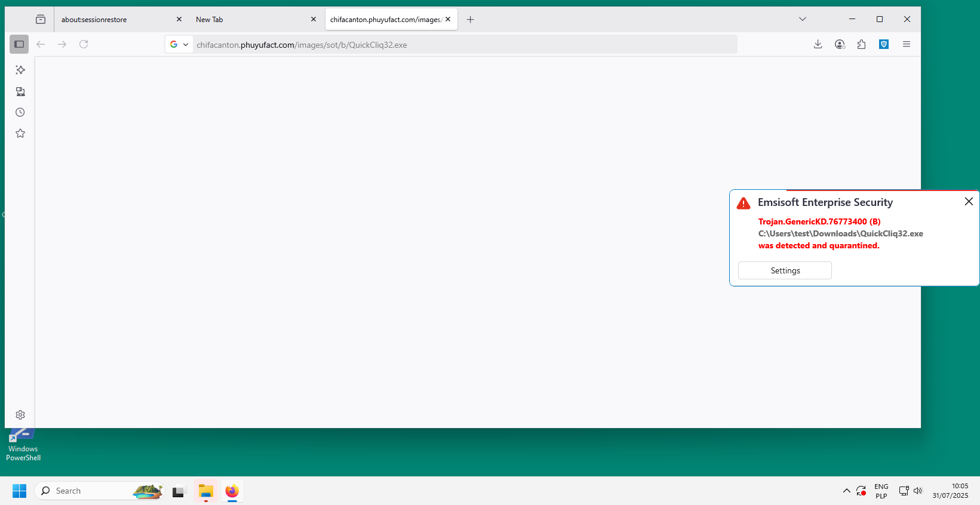Image resolution: width=980 pixels, height=505 pixels.
Task: Show hidden system tray icons
Action: point(846,491)
